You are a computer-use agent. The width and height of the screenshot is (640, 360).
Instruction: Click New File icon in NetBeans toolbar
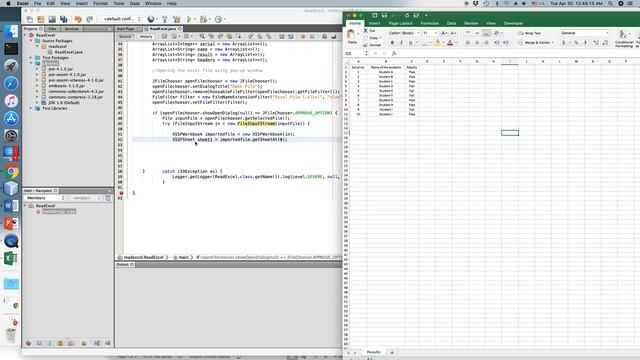tap(30, 19)
